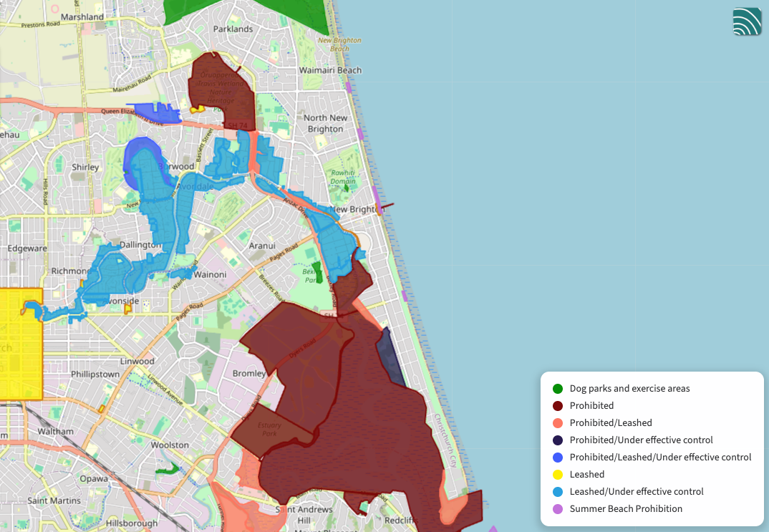Image resolution: width=769 pixels, height=532 pixels.
Task: Click the green dog area in Bexley Park
Action: point(318,272)
